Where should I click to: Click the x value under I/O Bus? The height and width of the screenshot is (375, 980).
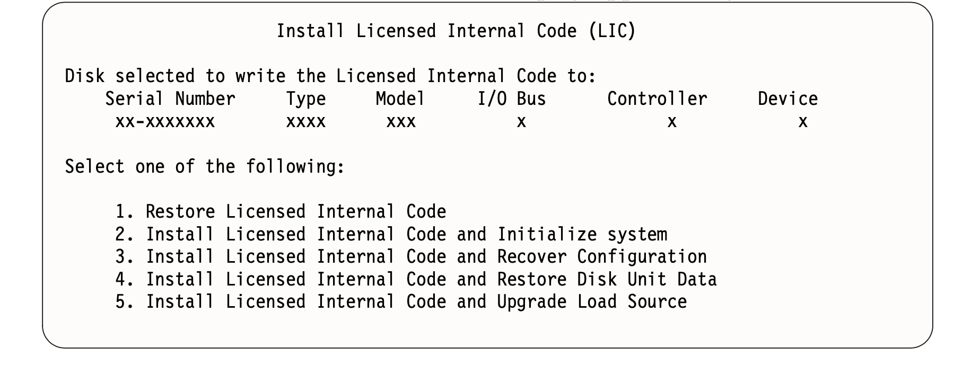coord(521,122)
